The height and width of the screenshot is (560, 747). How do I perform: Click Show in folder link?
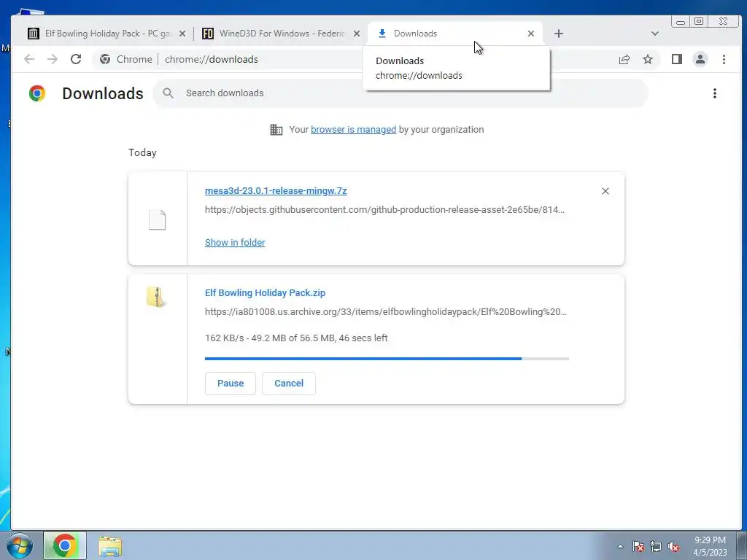235,242
